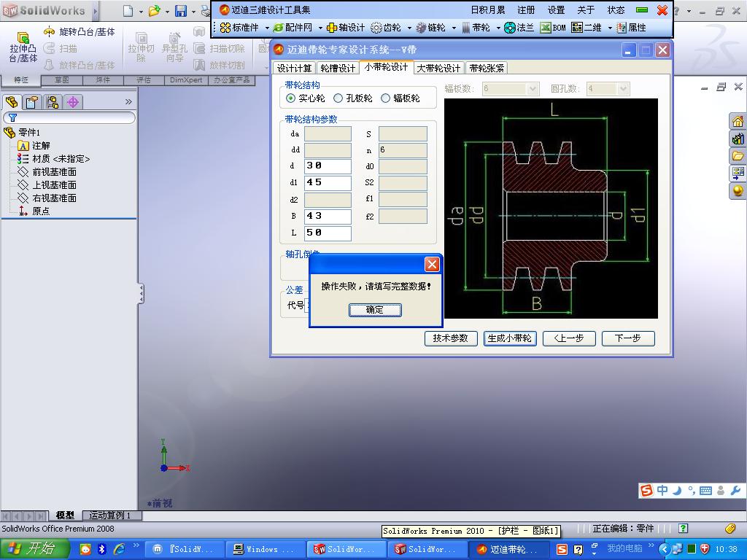This screenshot has height=560, width=747.
Task: Switch to the 大带轮设计 tab
Action: [438, 68]
